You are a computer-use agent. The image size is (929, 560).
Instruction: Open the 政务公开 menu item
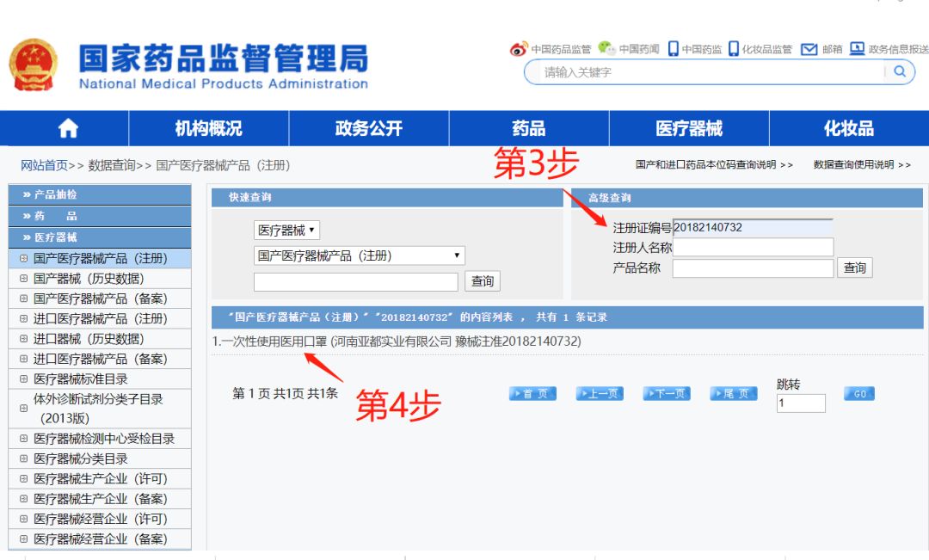tap(366, 127)
